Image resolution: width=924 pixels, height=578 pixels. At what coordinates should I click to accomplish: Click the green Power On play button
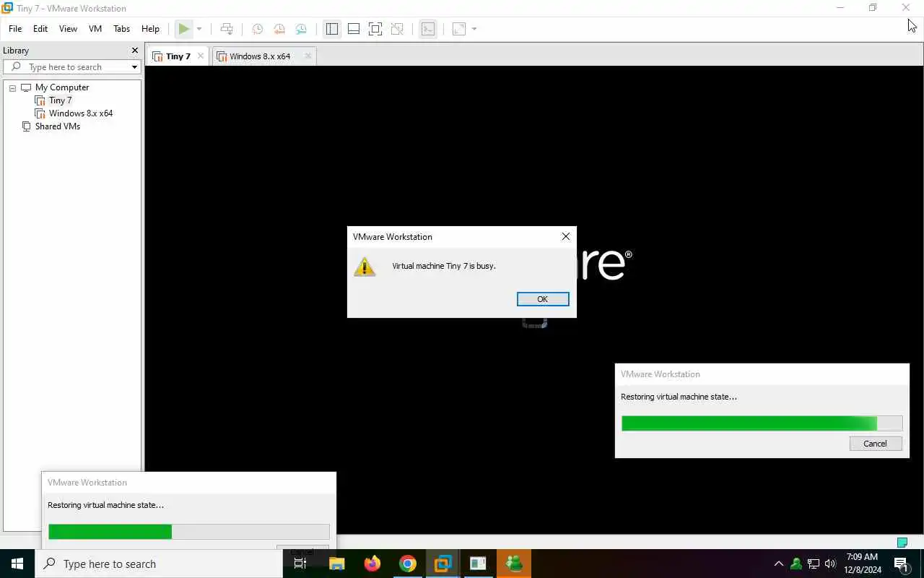[x=184, y=29]
